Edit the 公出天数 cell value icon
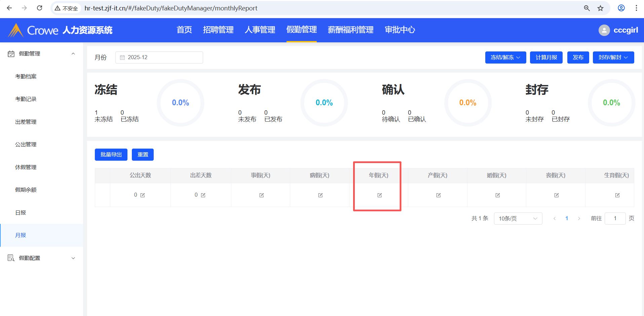The height and width of the screenshot is (316, 644). click(x=143, y=195)
